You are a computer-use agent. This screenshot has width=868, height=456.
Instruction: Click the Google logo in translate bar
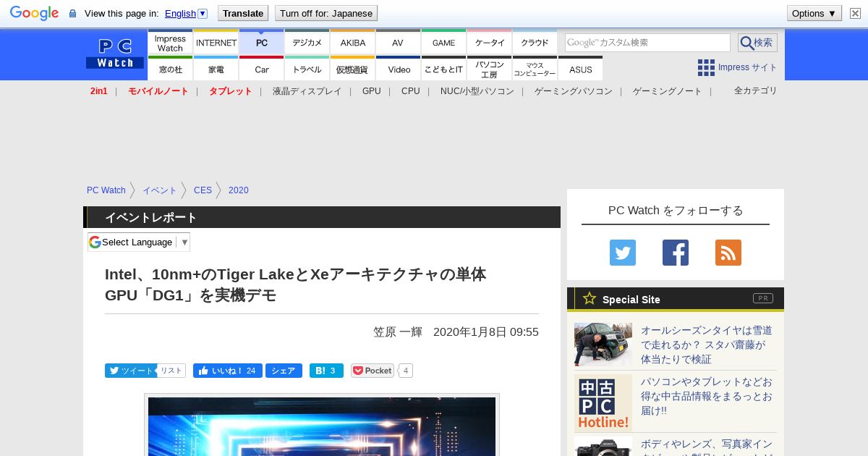point(34,13)
